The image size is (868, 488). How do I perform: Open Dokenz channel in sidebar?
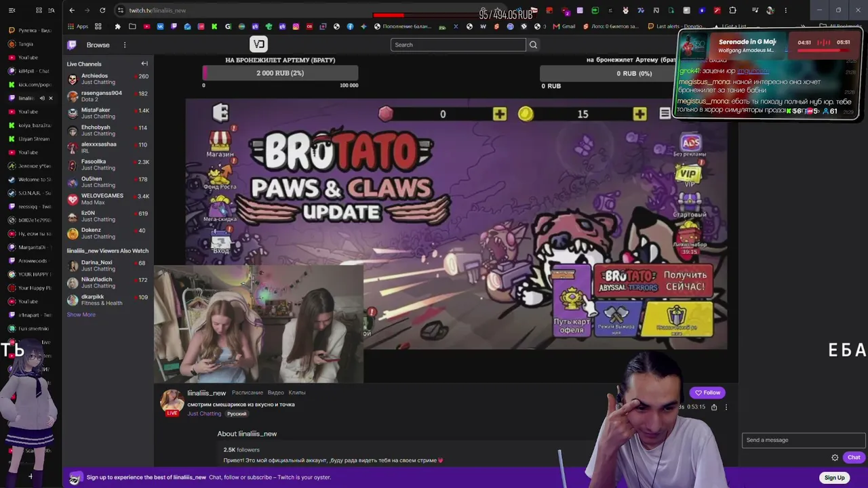coord(108,233)
